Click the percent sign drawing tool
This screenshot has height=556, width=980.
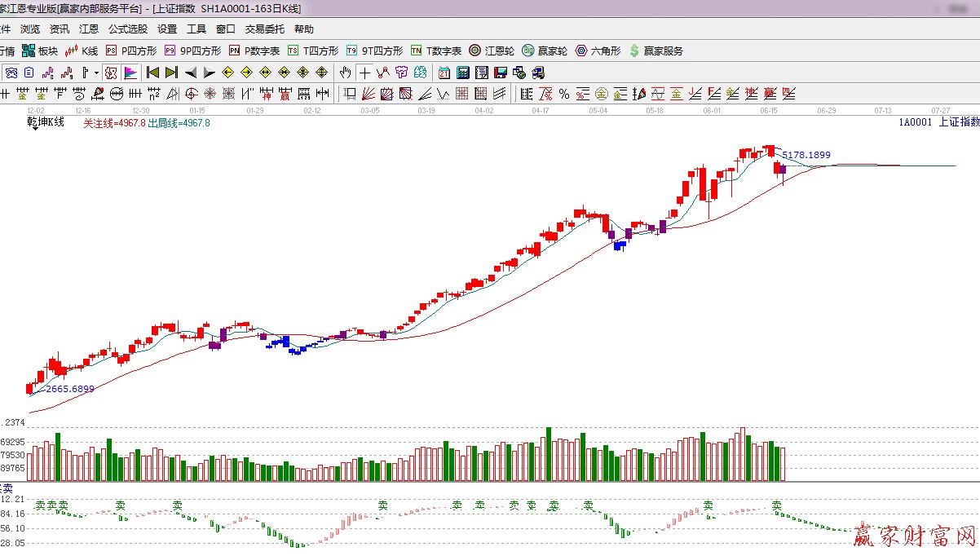click(x=564, y=93)
